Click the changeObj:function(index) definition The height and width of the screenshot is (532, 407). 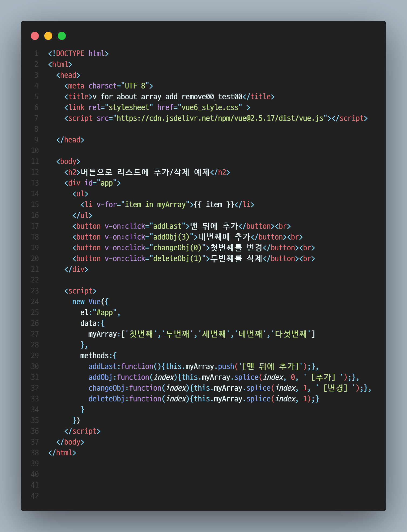[x=230, y=388]
